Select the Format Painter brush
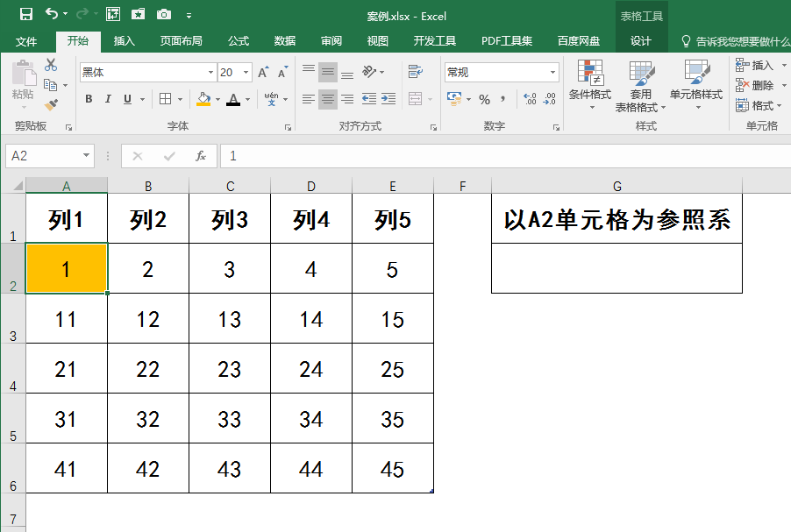 [51, 105]
